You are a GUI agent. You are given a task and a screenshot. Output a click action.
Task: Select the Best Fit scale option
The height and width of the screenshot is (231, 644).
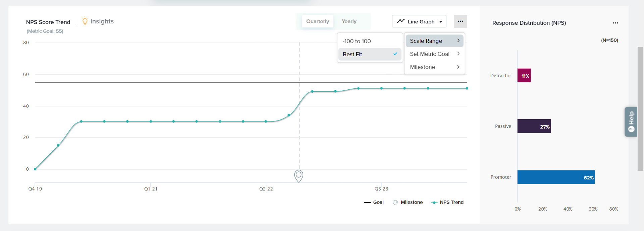coord(369,54)
